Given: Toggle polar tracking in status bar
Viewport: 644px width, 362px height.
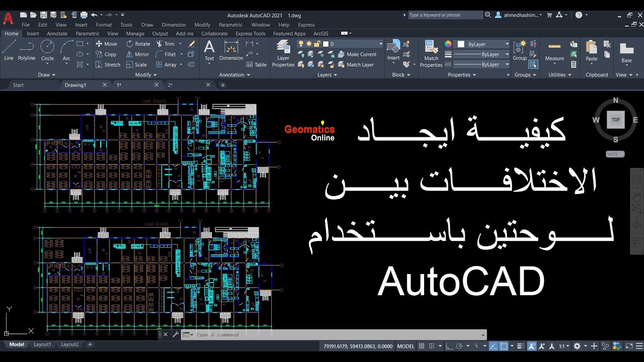Looking at the screenshot, I should tap(459, 346).
